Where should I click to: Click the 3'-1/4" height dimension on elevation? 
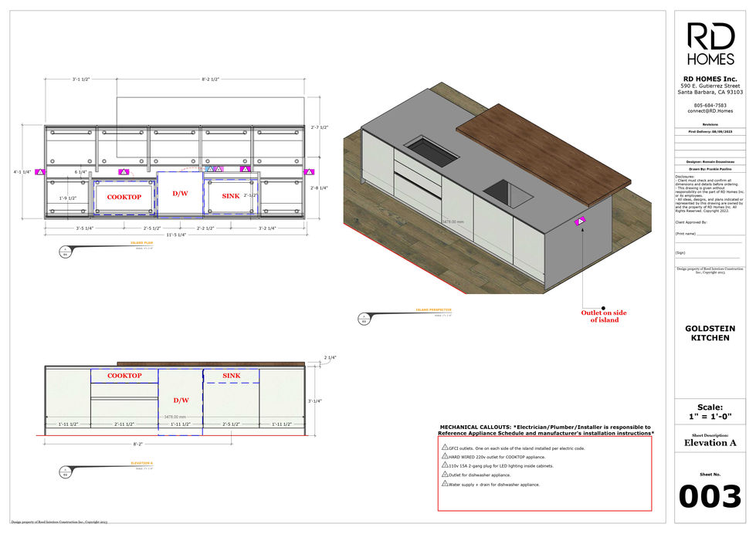click(315, 401)
